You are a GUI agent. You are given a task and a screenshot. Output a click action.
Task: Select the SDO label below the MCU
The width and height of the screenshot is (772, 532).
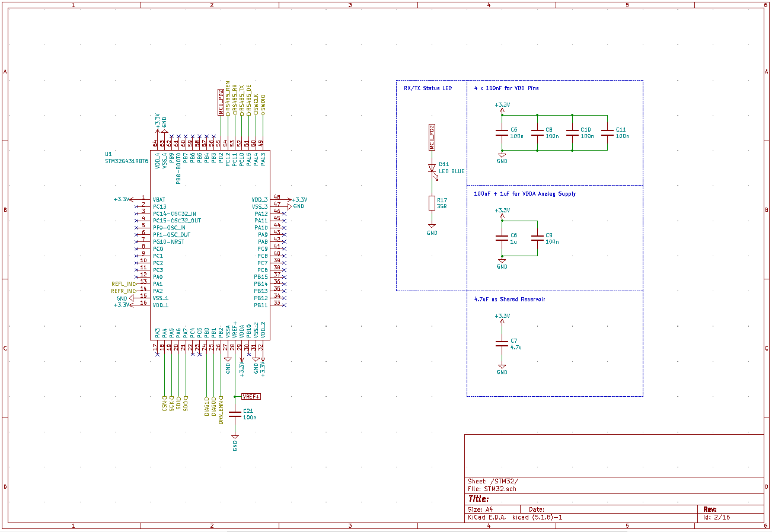pyautogui.click(x=186, y=403)
